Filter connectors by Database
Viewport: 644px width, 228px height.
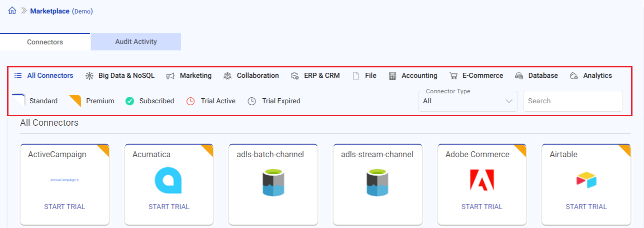[x=543, y=76]
